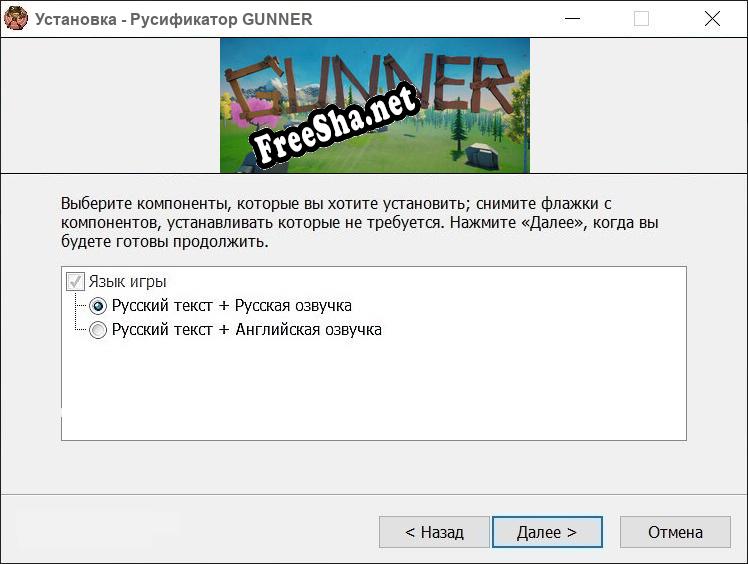Select Русский текст + Английская озвучка radio button

point(98,330)
